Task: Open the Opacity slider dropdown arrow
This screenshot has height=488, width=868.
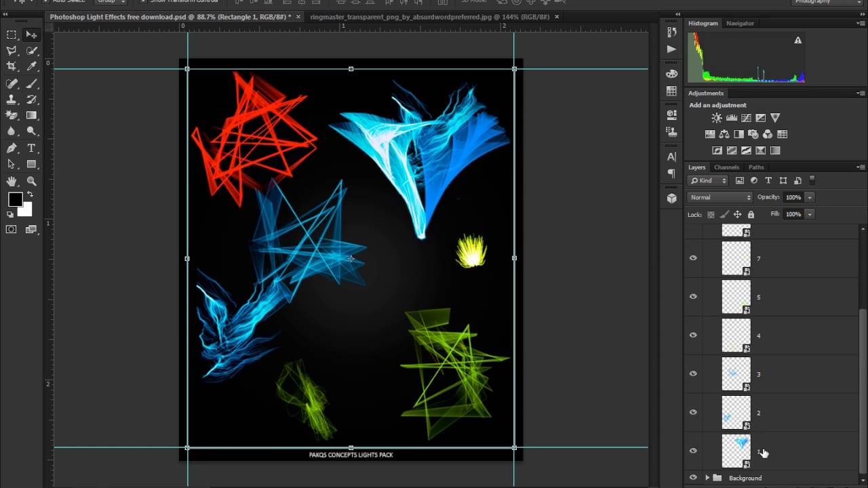Action: [x=810, y=197]
